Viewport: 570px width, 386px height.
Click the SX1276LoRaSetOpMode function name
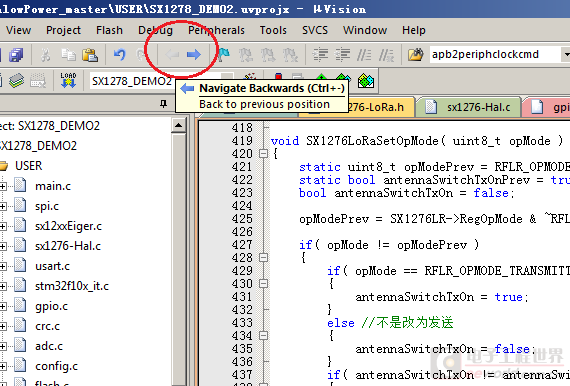(372, 141)
